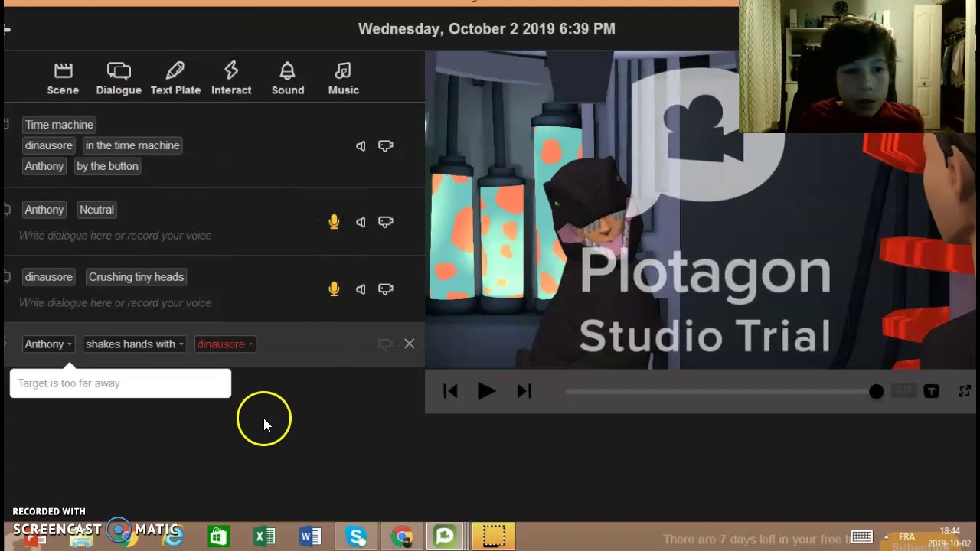Click the preview timeline slider knob

pyautogui.click(x=876, y=392)
